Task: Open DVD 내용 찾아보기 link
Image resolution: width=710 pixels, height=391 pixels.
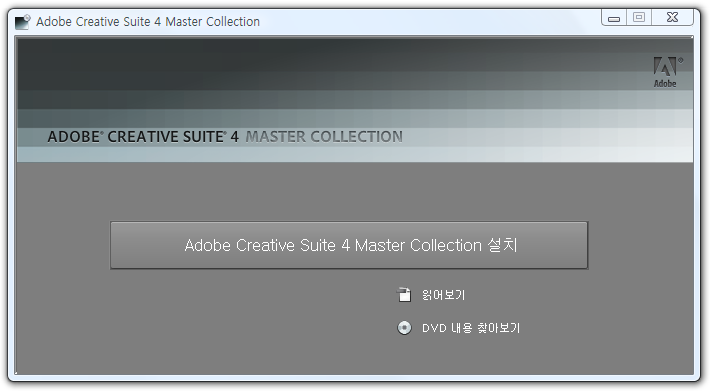Action: pyautogui.click(x=471, y=328)
